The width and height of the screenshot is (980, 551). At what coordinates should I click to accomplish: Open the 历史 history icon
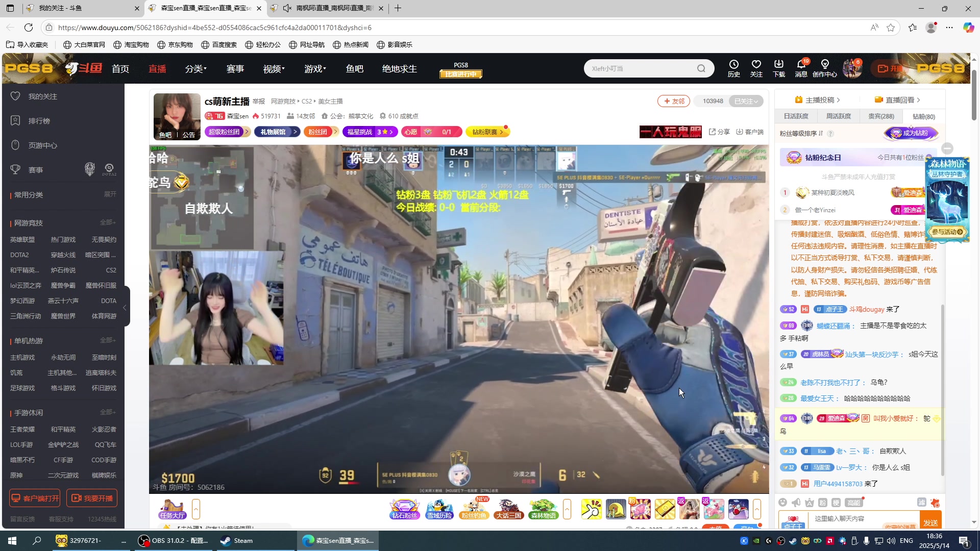coord(733,68)
